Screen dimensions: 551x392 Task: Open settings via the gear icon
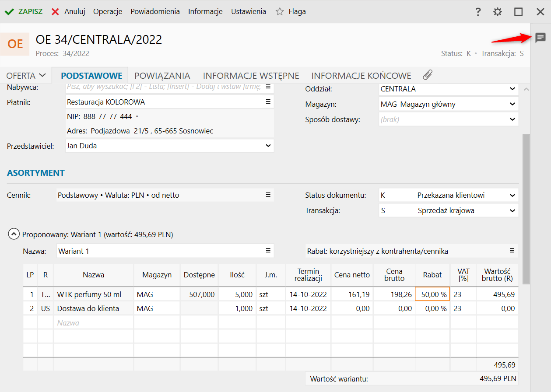(x=498, y=12)
